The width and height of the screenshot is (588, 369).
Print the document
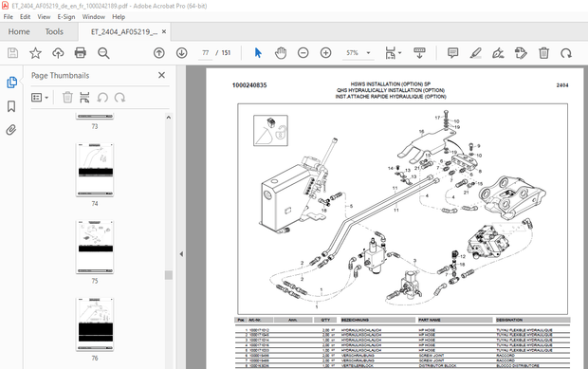81,53
